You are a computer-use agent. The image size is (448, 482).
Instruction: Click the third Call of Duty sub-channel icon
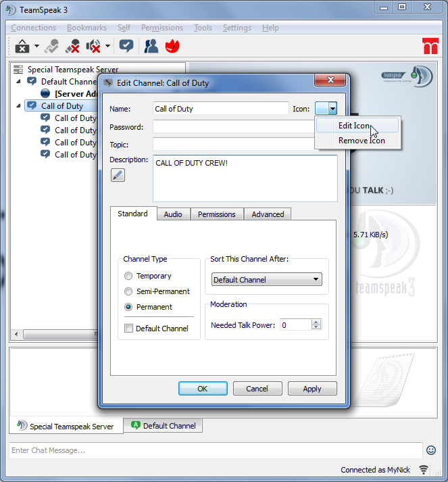click(x=45, y=143)
